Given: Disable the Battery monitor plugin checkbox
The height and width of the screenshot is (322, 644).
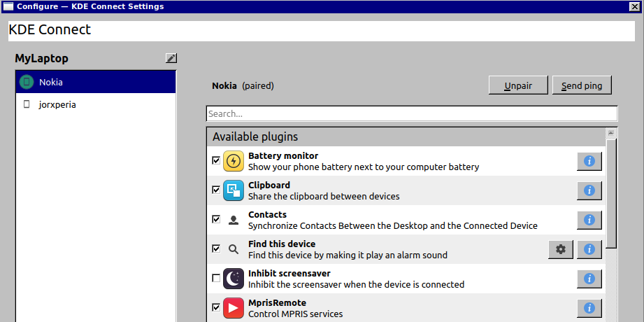Looking at the screenshot, I should coord(216,160).
